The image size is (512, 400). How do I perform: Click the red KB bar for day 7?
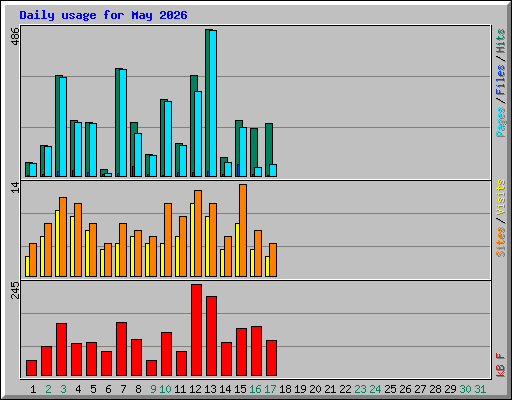pos(121,349)
